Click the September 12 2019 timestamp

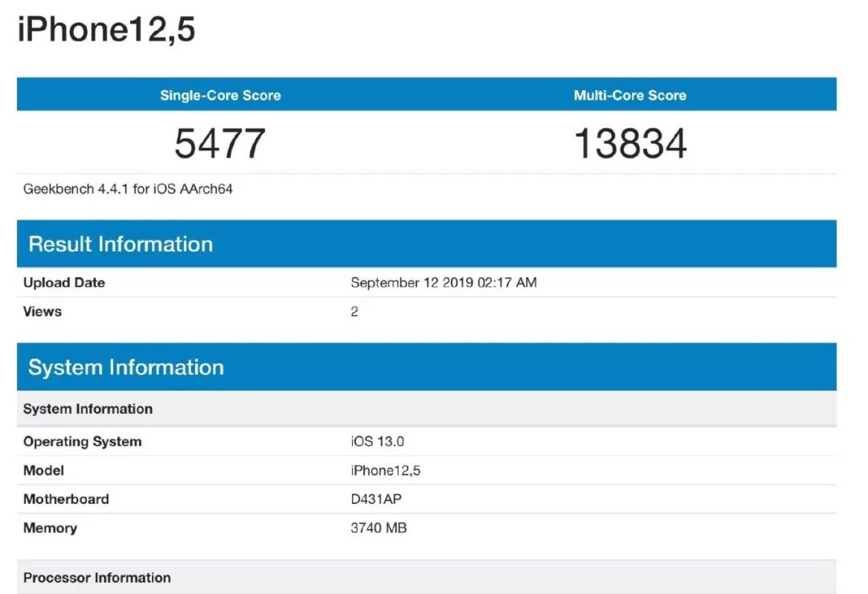point(444,283)
